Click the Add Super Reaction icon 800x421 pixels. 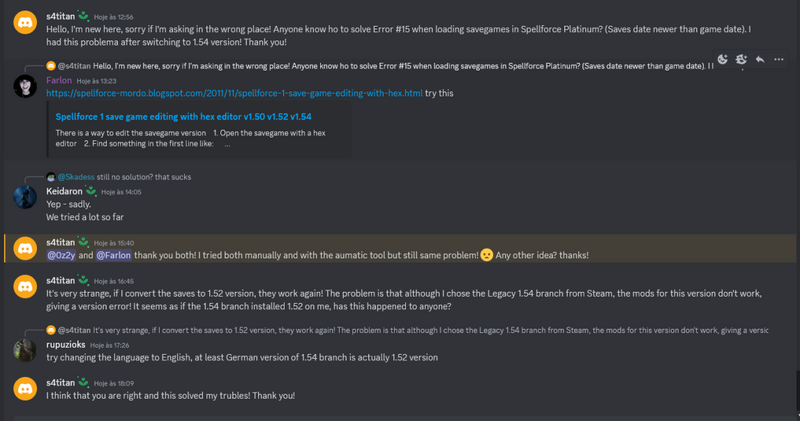741,60
